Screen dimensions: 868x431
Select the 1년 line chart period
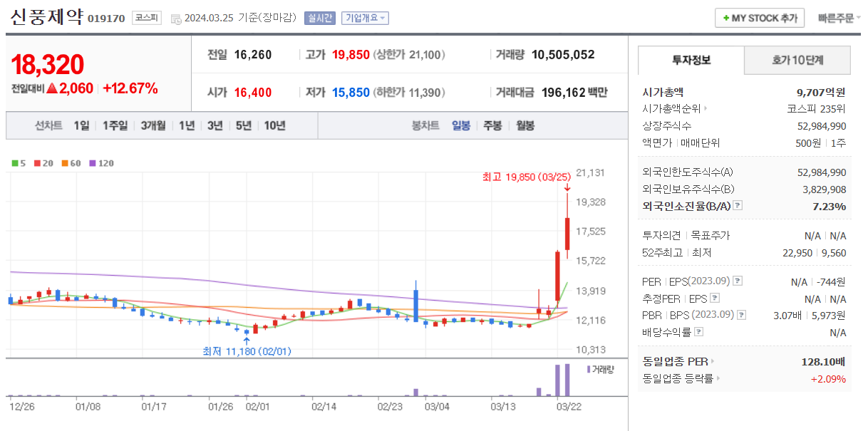click(x=187, y=125)
